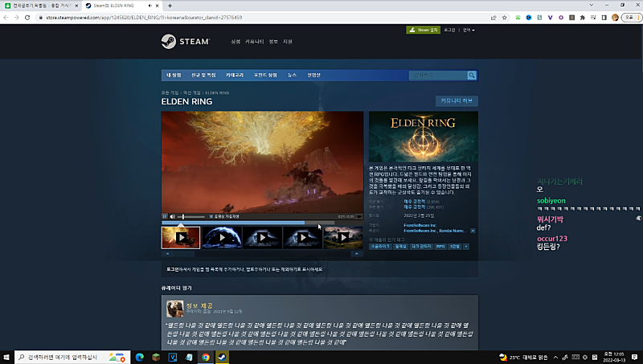Viewport: 643px width, 364px height.
Task: Open Labs tab (실험실)
Action: tap(313, 76)
